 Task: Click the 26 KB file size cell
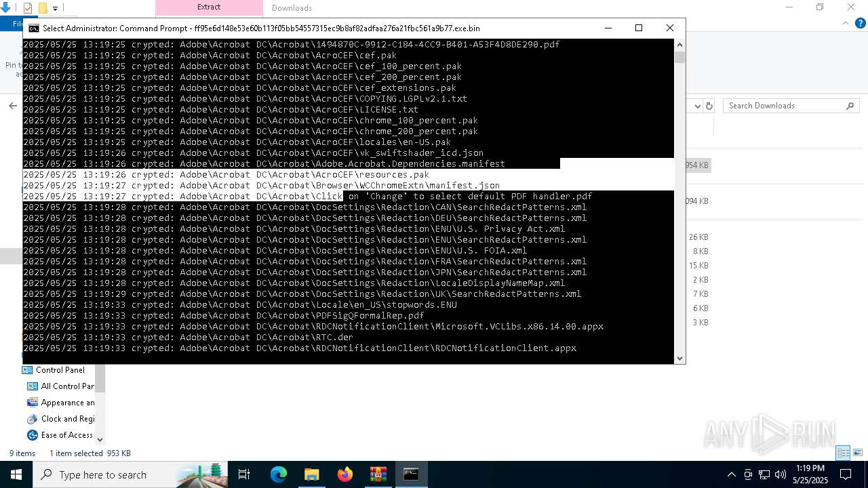(x=698, y=237)
